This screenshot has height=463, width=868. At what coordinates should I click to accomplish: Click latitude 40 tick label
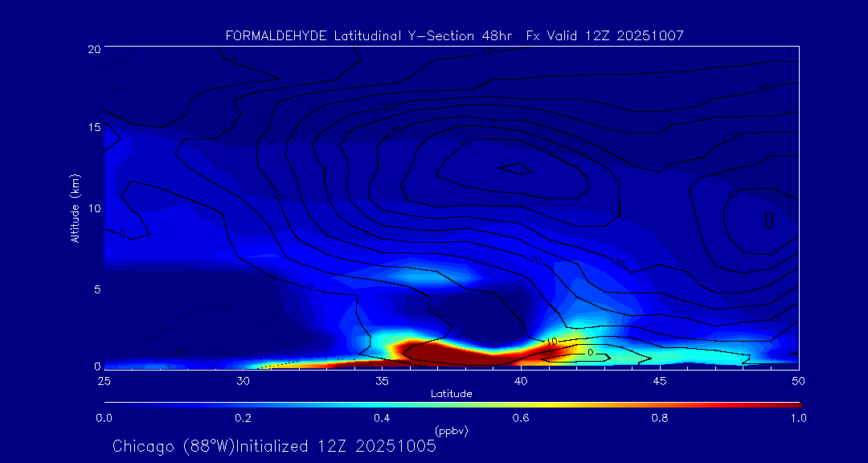[x=521, y=381]
